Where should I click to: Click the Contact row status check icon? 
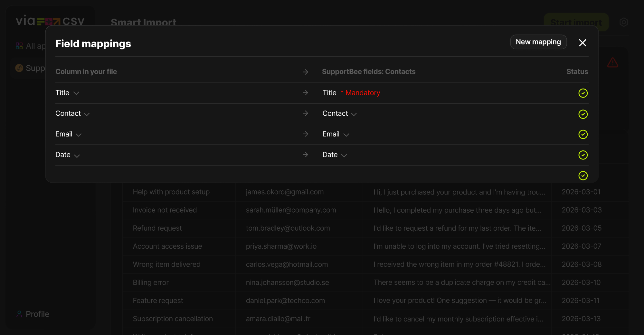coord(583,114)
